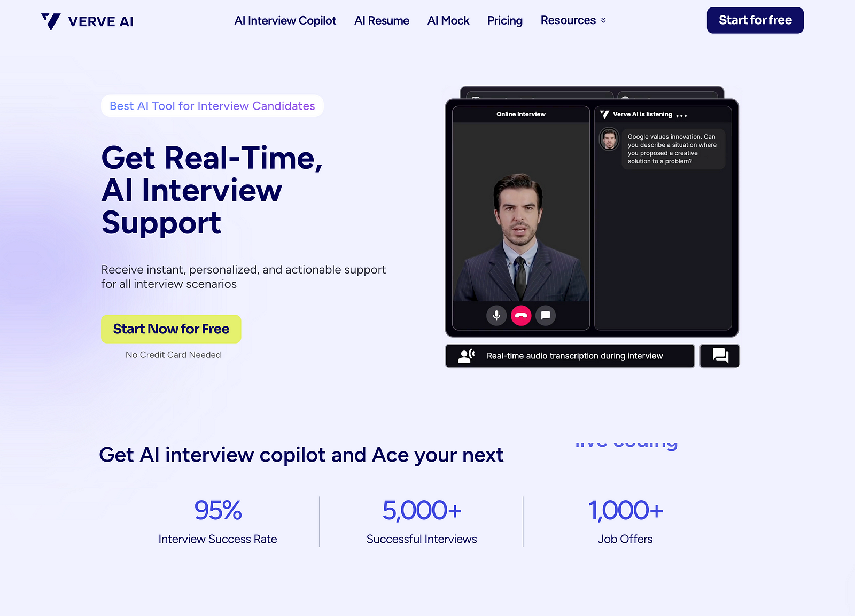Open the AI Mock menu item
The width and height of the screenshot is (855, 616).
[448, 20]
